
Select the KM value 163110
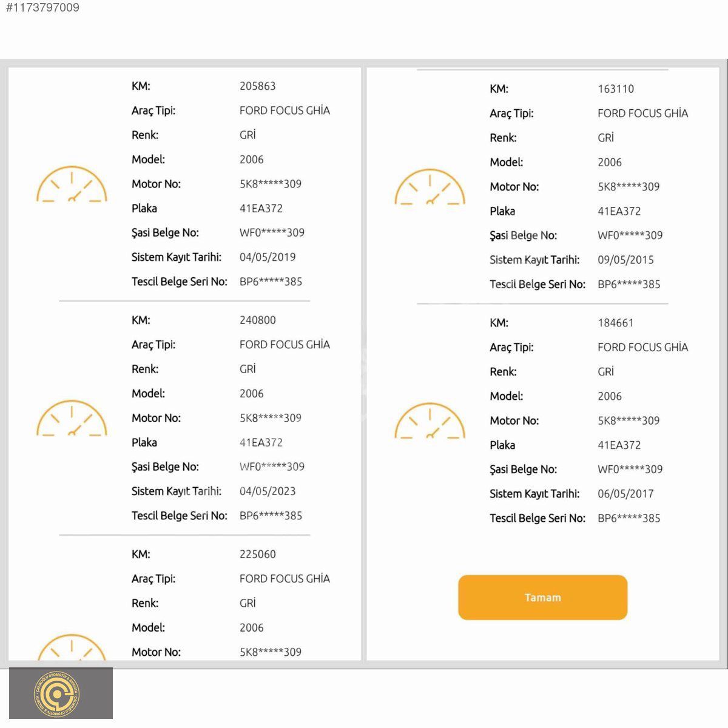616,89
